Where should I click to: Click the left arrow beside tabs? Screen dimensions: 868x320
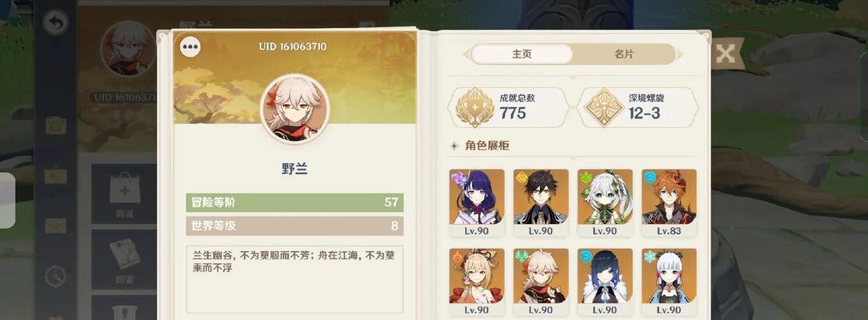pos(466,55)
